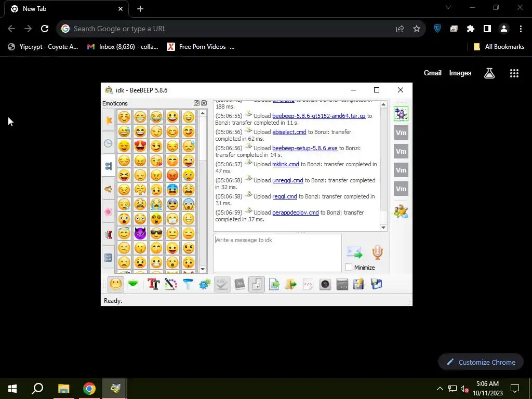
Task: Open the font chooser (Tr icon)
Action: click(x=153, y=284)
